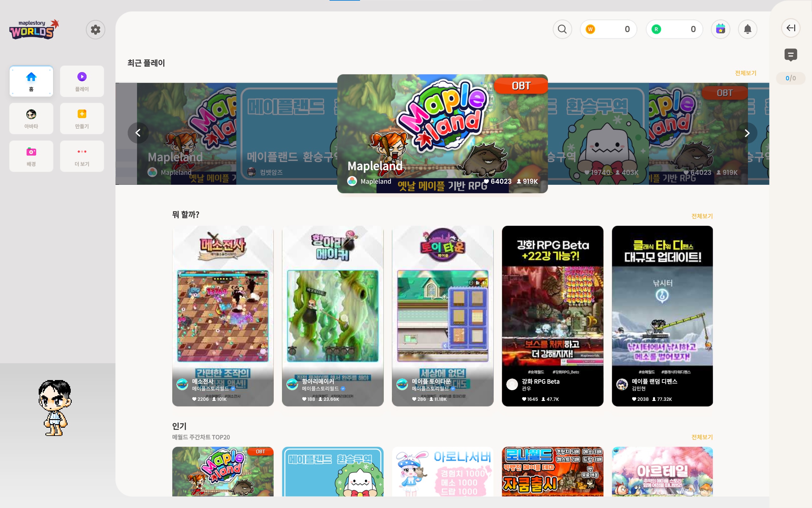Open the 플레이 (Play) sidebar tab
Screen dimensions: 812x508
82,81
